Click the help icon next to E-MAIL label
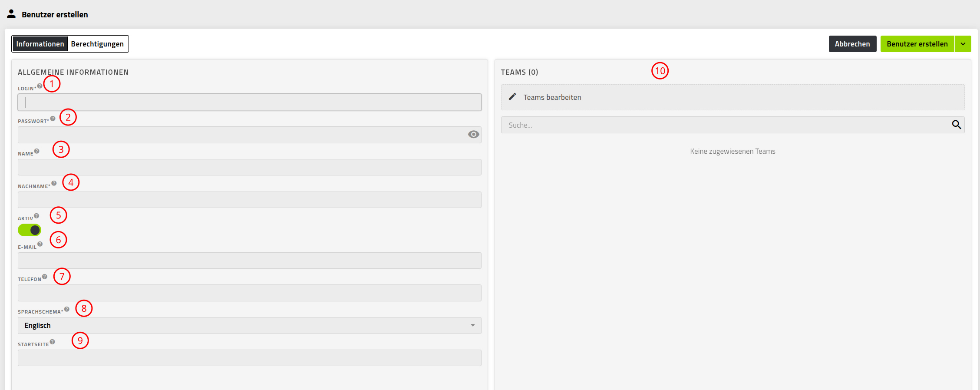Viewport: 980px width, 390px height. click(40, 244)
